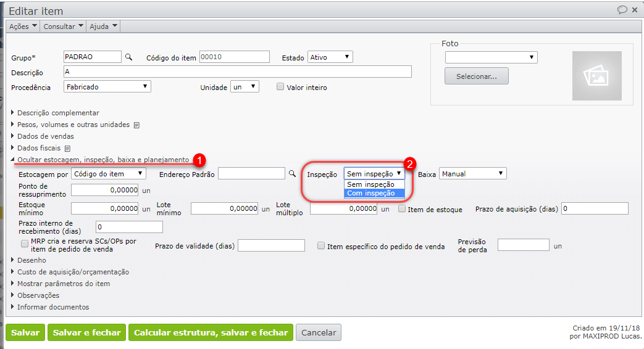
Task: Select the Com inspeção option
Action: (374, 193)
